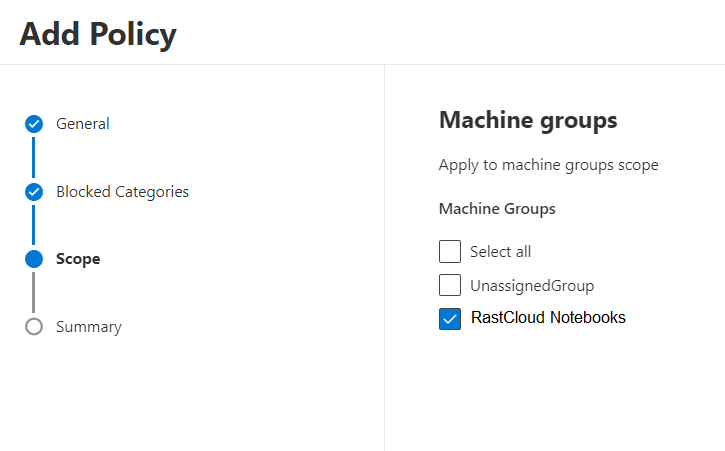Click the 'Select all' label text
The width and height of the screenshot is (725, 451).
(x=500, y=252)
